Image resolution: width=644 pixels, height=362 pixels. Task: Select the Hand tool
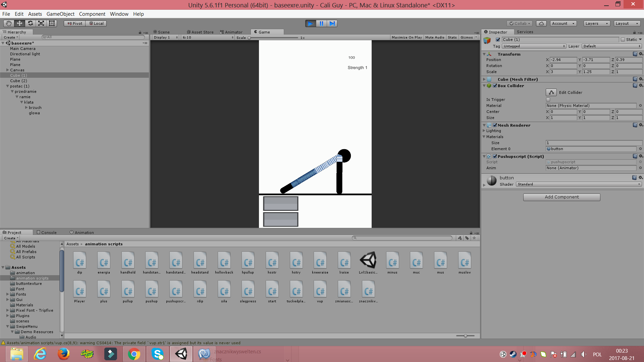pos(9,23)
